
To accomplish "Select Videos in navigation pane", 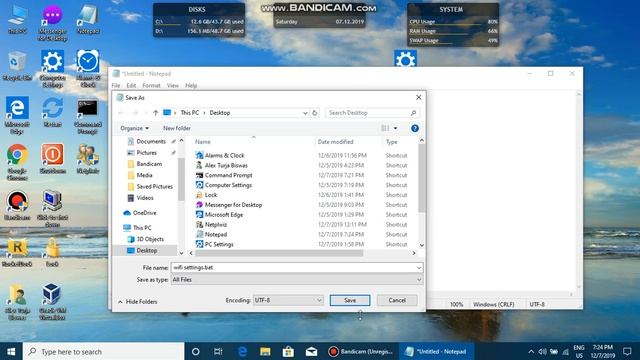I will coord(145,198).
